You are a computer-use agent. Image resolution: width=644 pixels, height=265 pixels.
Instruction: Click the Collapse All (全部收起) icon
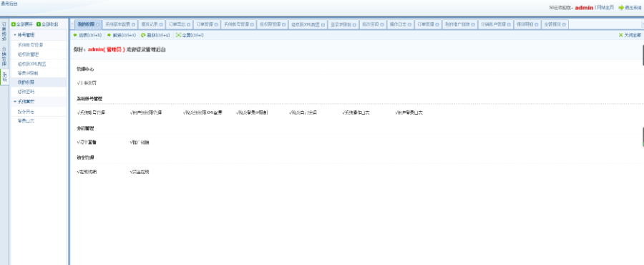(39, 24)
